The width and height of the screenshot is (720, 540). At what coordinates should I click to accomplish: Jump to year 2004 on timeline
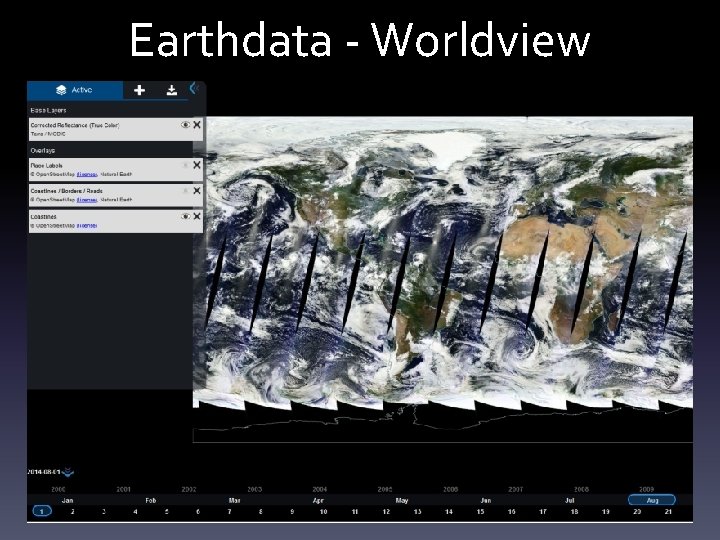tap(320, 489)
